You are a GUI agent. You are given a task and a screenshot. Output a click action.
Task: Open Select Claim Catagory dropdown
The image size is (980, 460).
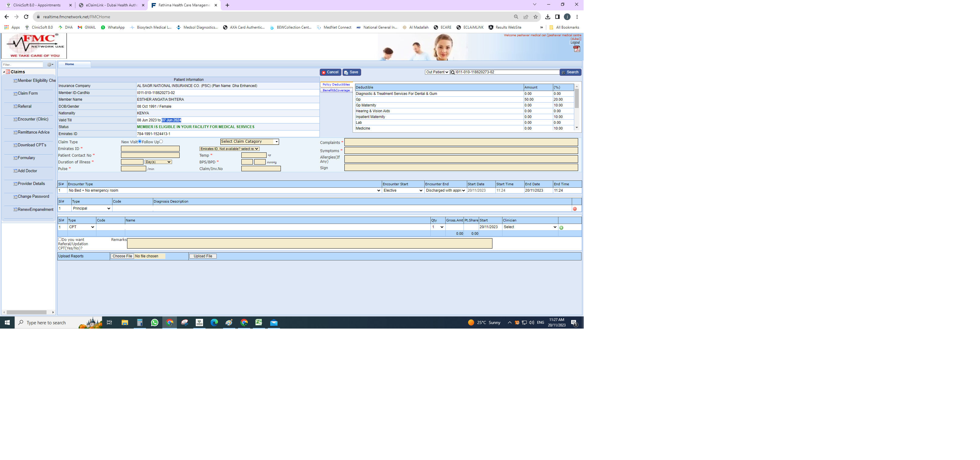point(249,142)
